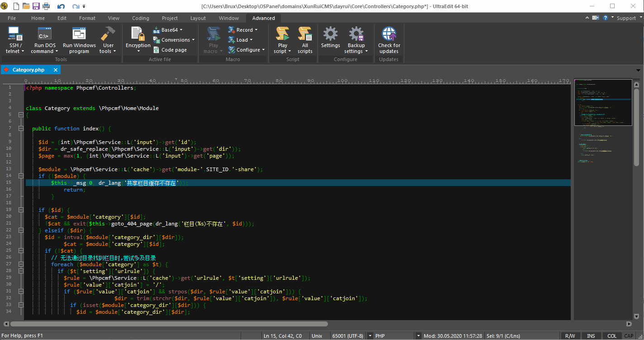Image resolution: width=644 pixels, height=340 pixels.
Task: Open the File menu
Action: 12,18
